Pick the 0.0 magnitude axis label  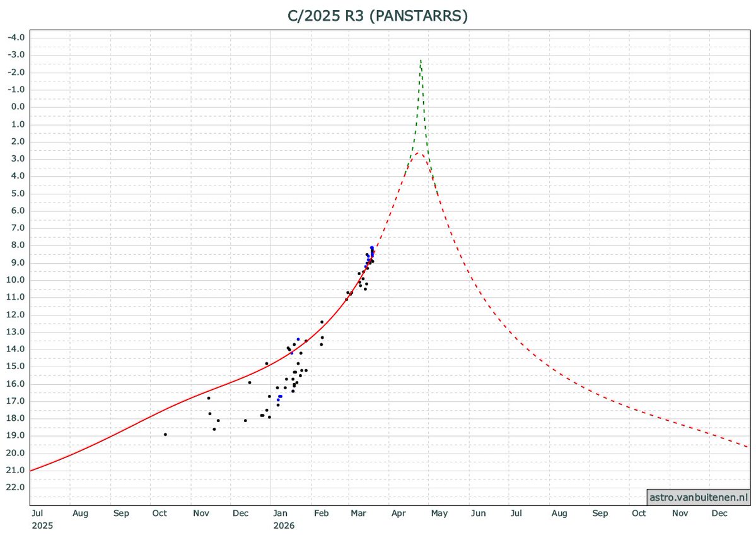click(18, 107)
